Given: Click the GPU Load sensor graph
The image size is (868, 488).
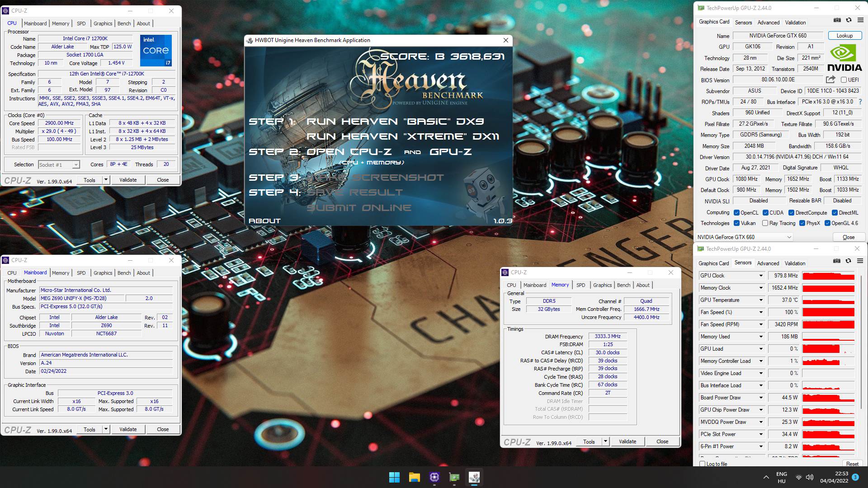Looking at the screenshot, I should [828, 349].
